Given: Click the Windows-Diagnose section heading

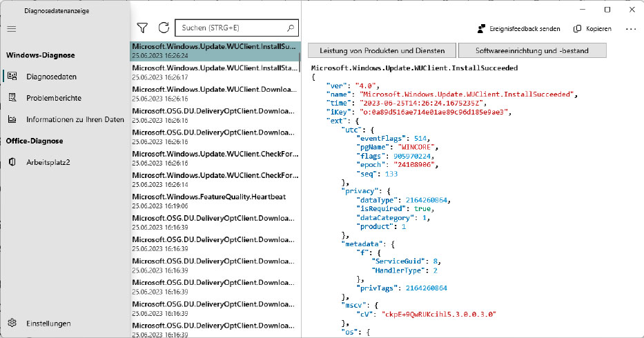Looking at the screenshot, I should pos(40,55).
